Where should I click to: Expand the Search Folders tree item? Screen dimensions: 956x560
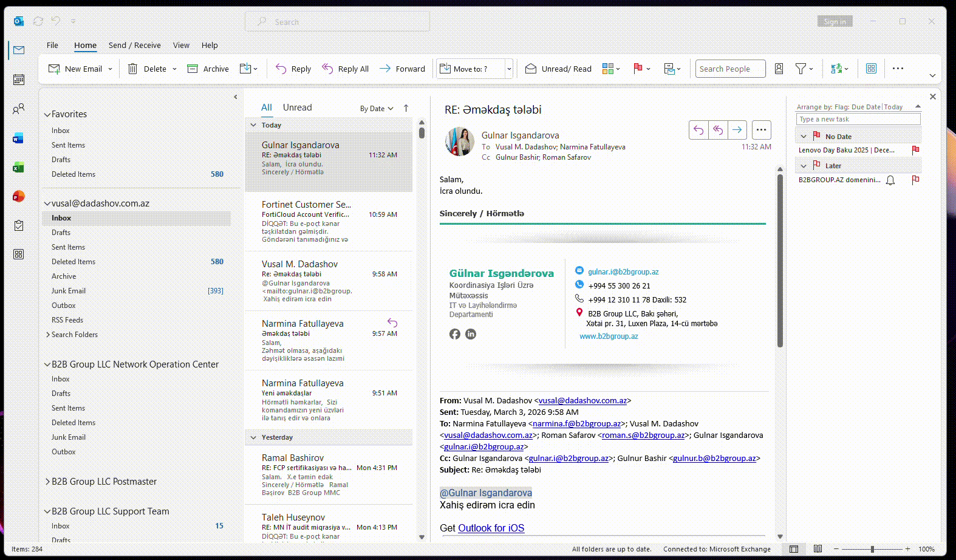point(48,335)
